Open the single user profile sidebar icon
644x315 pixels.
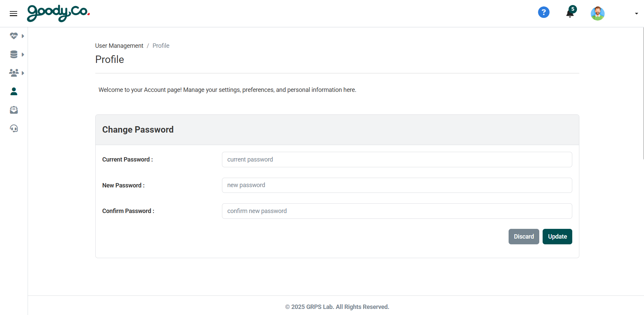pyautogui.click(x=14, y=91)
